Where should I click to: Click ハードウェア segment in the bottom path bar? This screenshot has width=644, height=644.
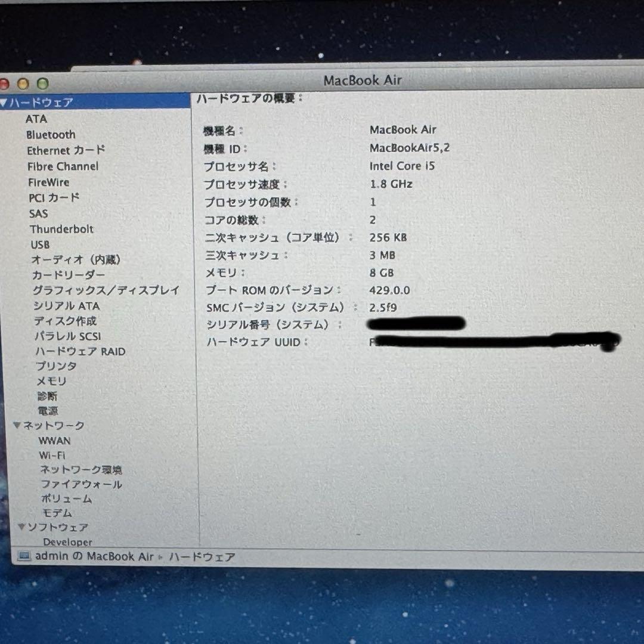pyautogui.click(x=202, y=557)
